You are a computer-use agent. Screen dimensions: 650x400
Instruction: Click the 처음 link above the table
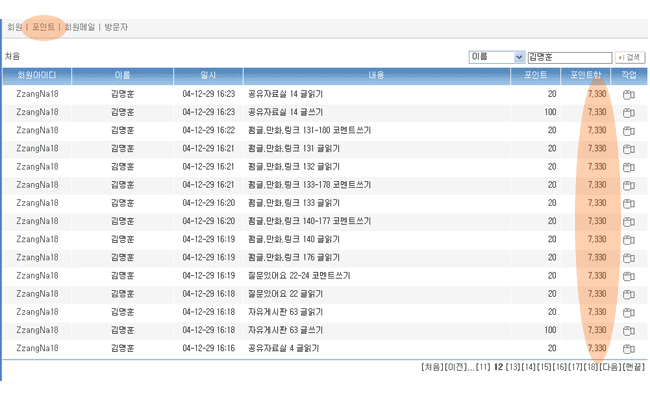[x=12, y=57]
